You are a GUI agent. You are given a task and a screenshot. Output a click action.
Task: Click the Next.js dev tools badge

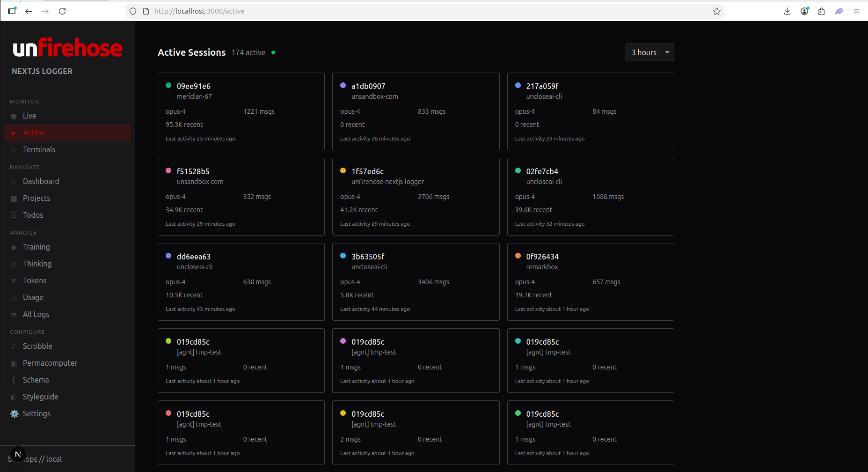(x=18, y=454)
